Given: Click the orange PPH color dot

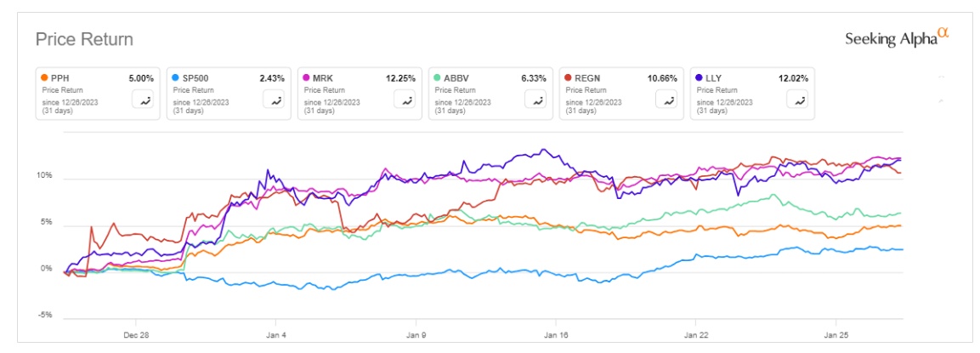Looking at the screenshot, I should pyautogui.click(x=45, y=78).
